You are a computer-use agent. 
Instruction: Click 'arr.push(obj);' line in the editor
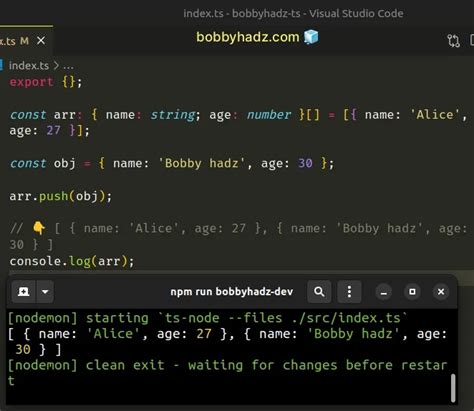(61, 196)
